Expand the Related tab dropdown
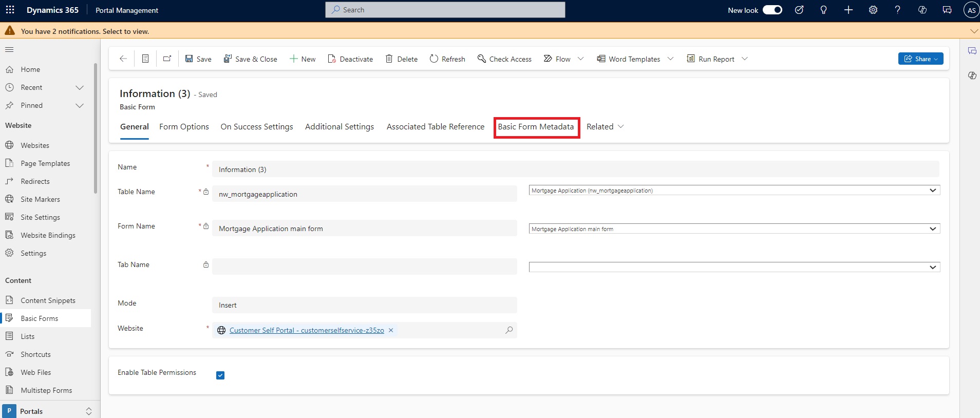Image resolution: width=980 pixels, height=418 pixels. tap(605, 127)
